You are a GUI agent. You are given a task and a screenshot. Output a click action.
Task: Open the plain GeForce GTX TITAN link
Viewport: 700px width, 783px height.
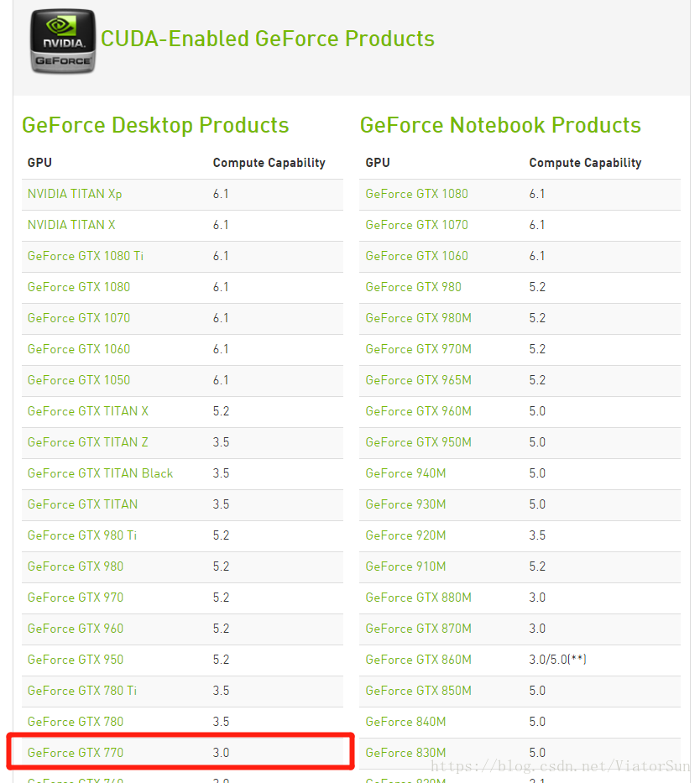click(82, 504)
